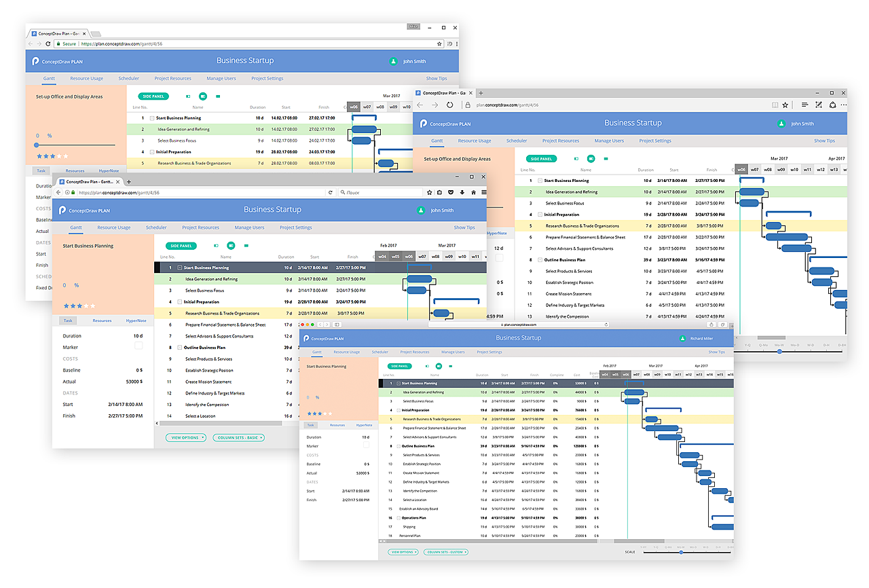Open Manage Users tab in Safari window

coord(453,352)
